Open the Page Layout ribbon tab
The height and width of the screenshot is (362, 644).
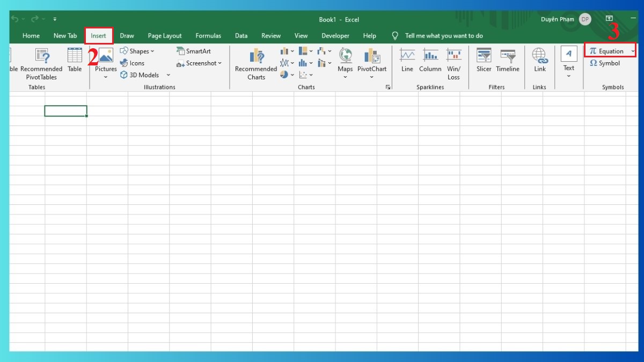pyautogui.click(x=164, y=35)
